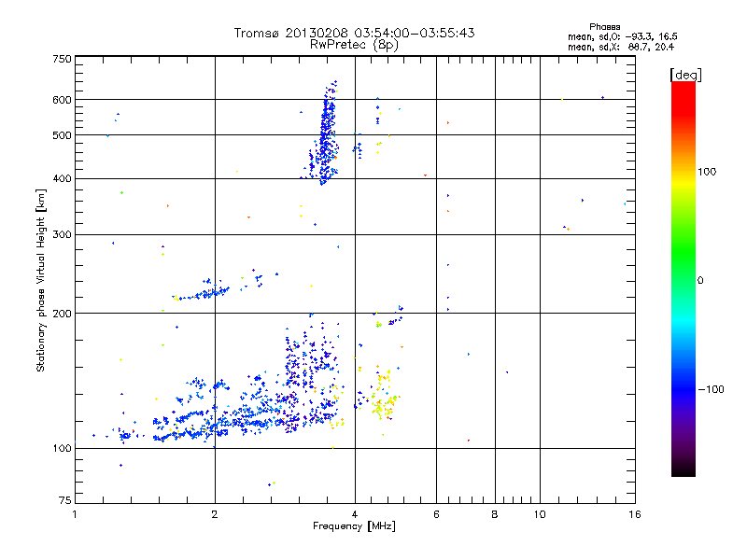
Task: Click the y-axis '200' tick label
Action: (63, 314)
